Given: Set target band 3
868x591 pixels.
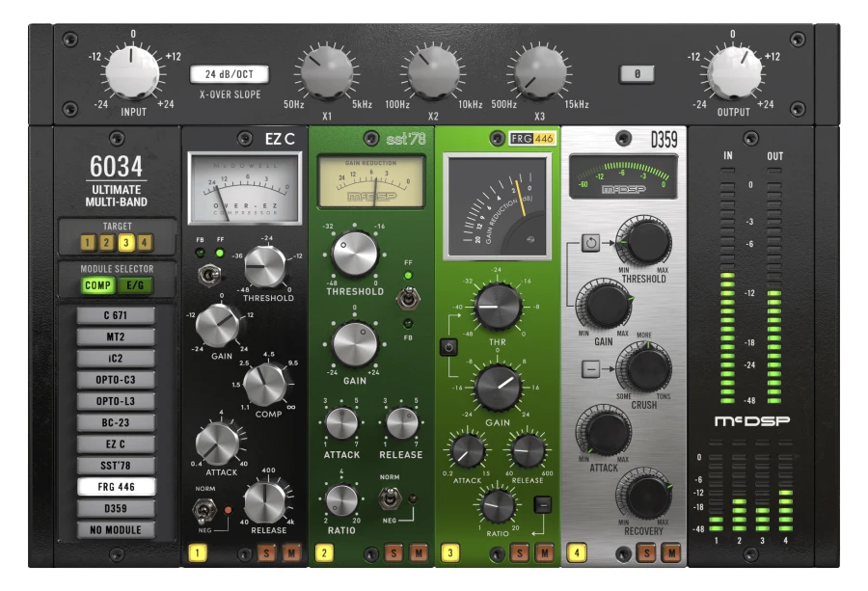Looking at the screenshot, I should click(x=125, y=242).
